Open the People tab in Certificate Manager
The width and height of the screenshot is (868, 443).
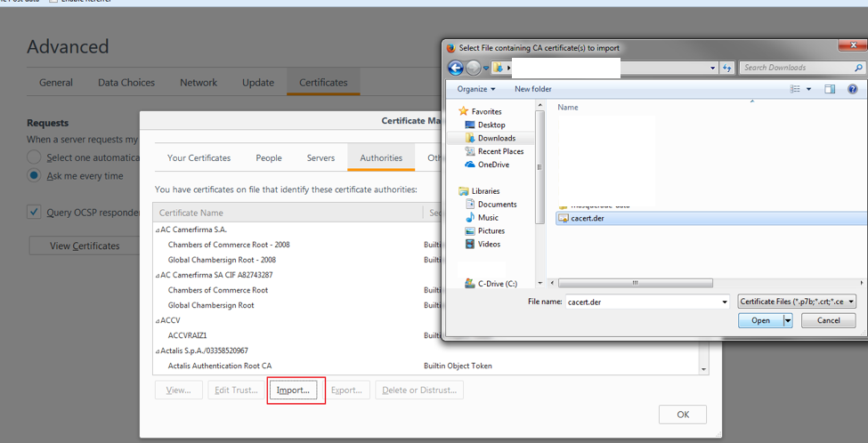point(269,157)
